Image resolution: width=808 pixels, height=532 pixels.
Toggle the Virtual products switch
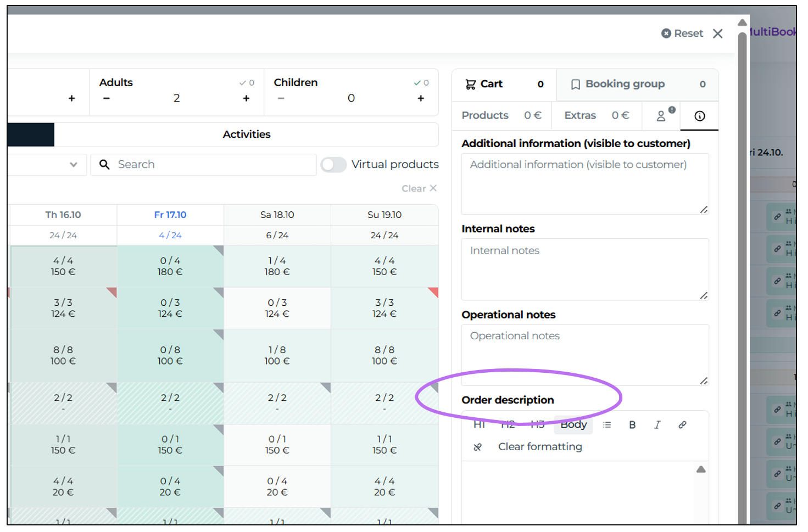coord(333,165)
